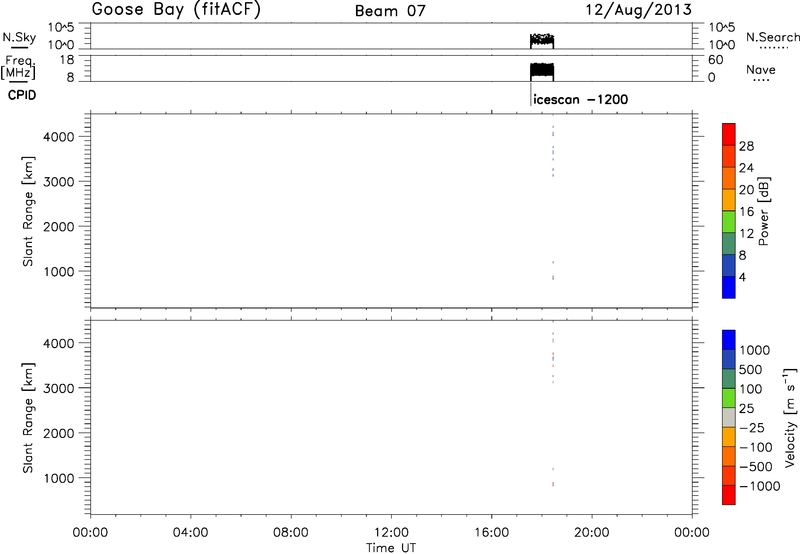Select the "20" label on Power colorbar
The width and height of the screenshot is (800, 554).
[746, 190]
